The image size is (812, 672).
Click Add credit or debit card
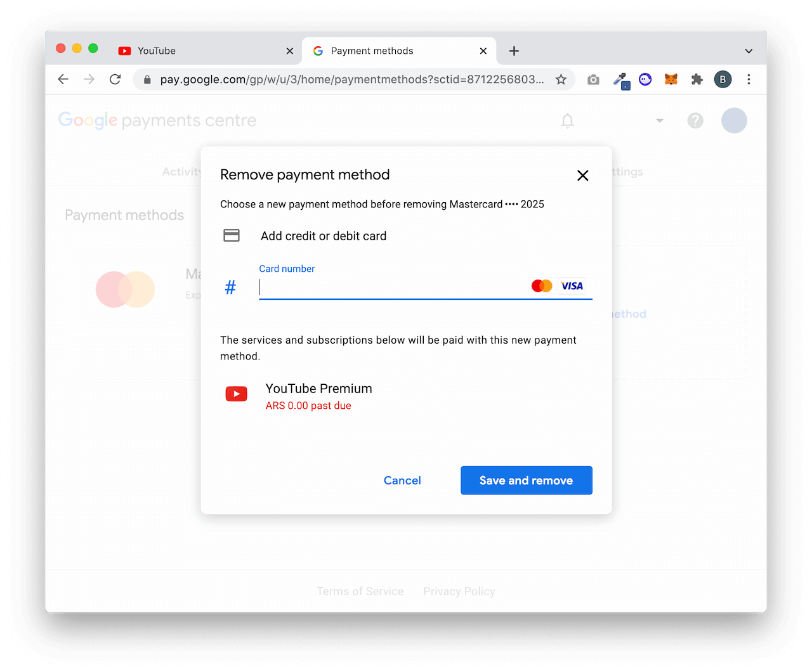pyautogui.click(x=324, y=236)
